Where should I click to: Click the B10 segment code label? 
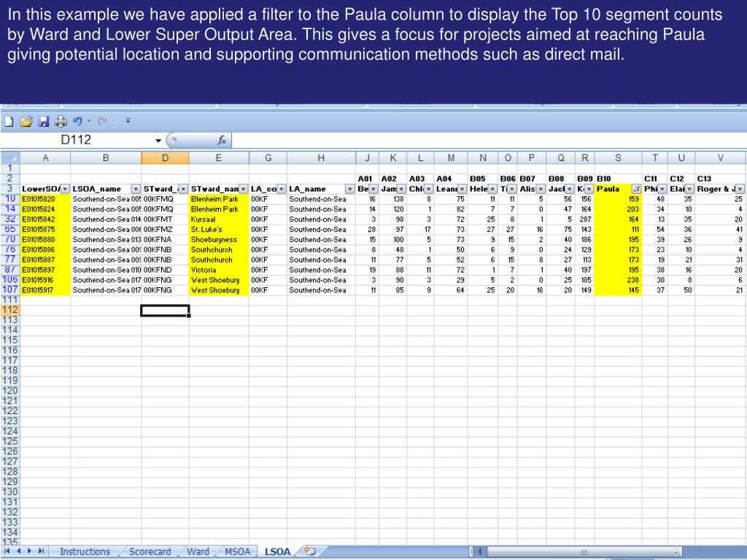603,179
